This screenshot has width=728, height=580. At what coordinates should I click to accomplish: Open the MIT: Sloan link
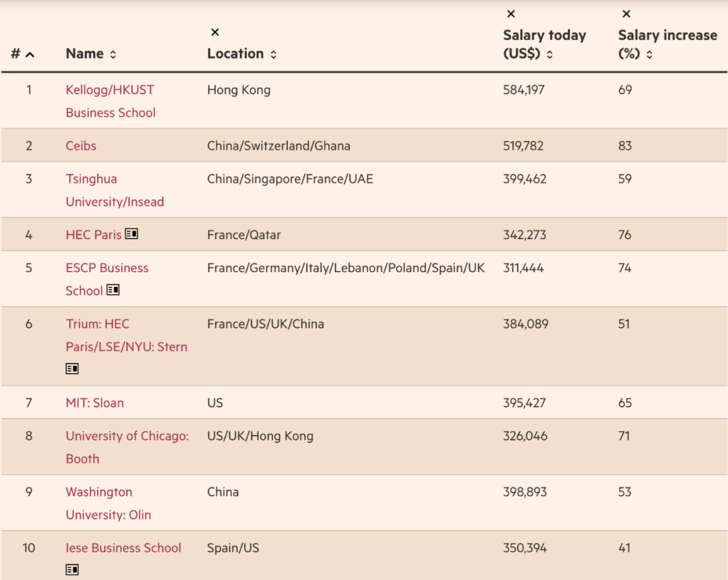[95, 403]
